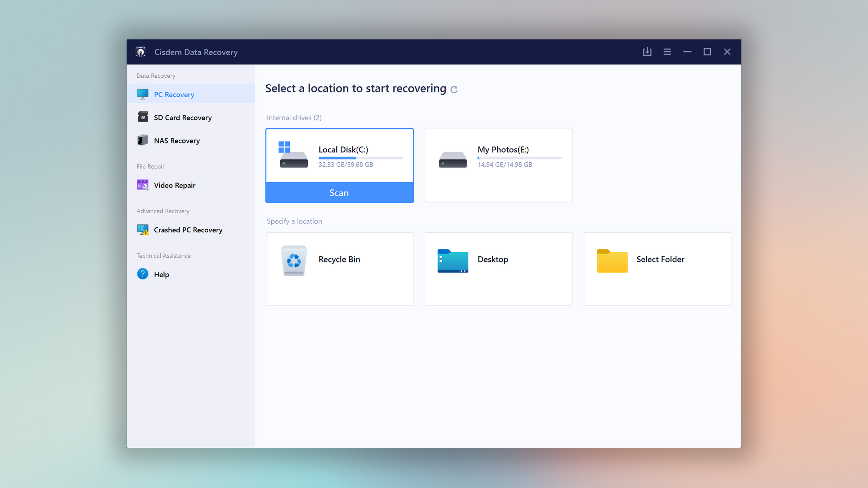Click the upload/export icon top-right

pyautogui.click(x=647, y=52)
